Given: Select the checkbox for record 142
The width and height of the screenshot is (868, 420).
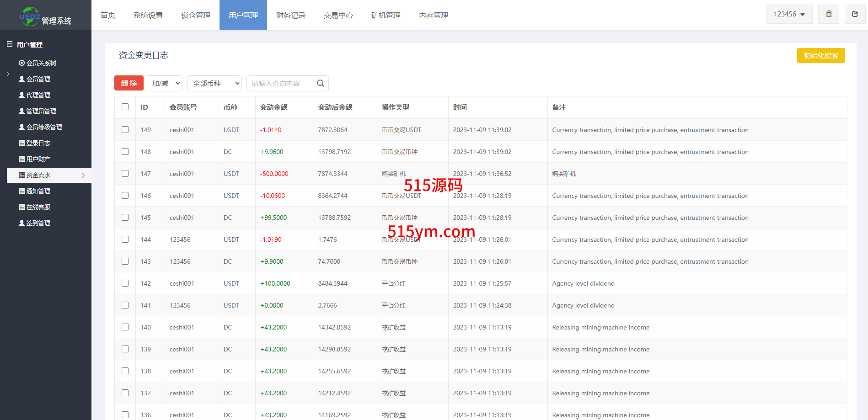Looking at the screenshot, I should [x=125, y=283].
